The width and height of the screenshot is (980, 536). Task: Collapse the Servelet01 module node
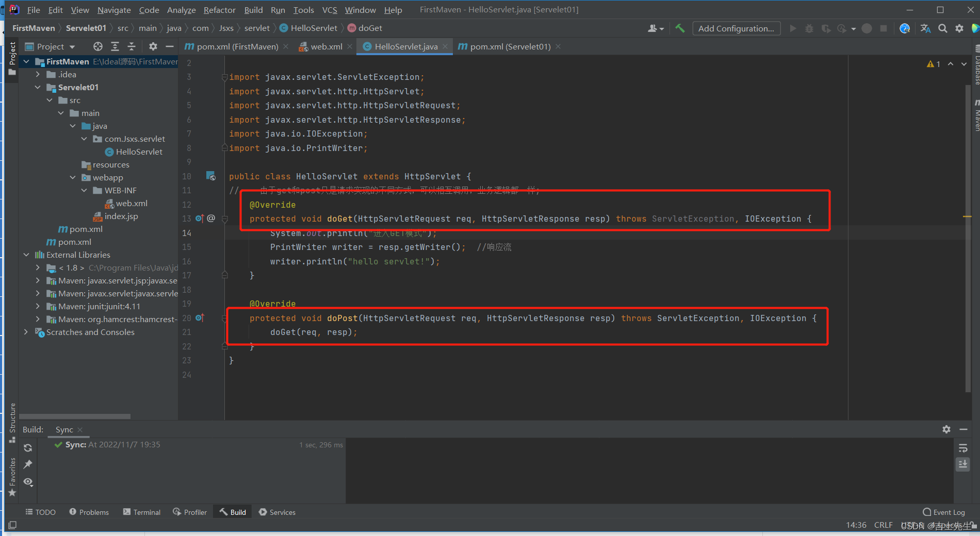(38, 87)
